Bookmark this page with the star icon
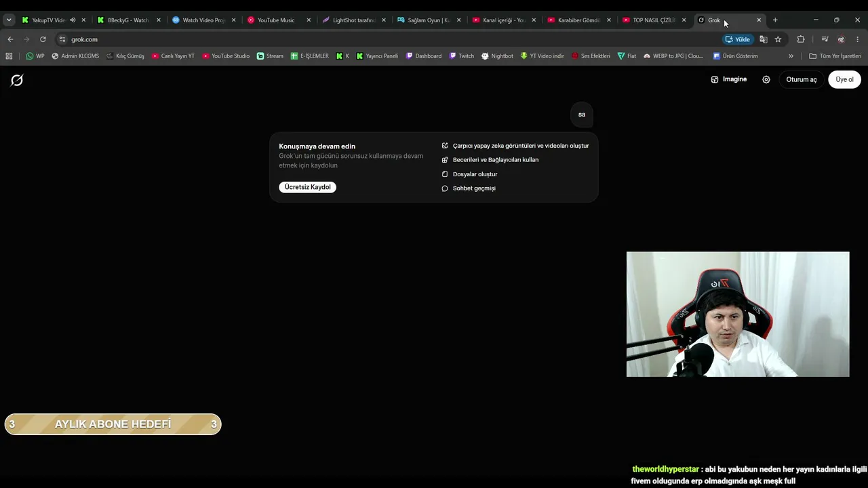This screenshot has height=488, width=868. click(x=778, y=39)
